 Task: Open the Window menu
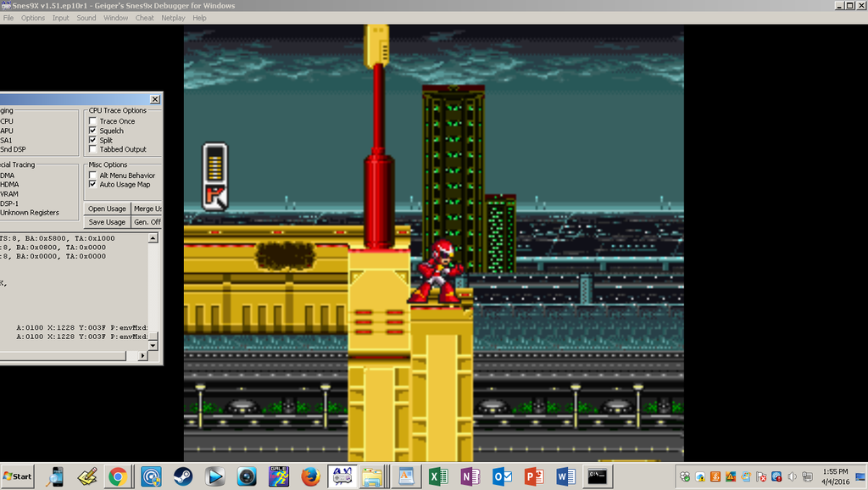(x=115, y=18)
